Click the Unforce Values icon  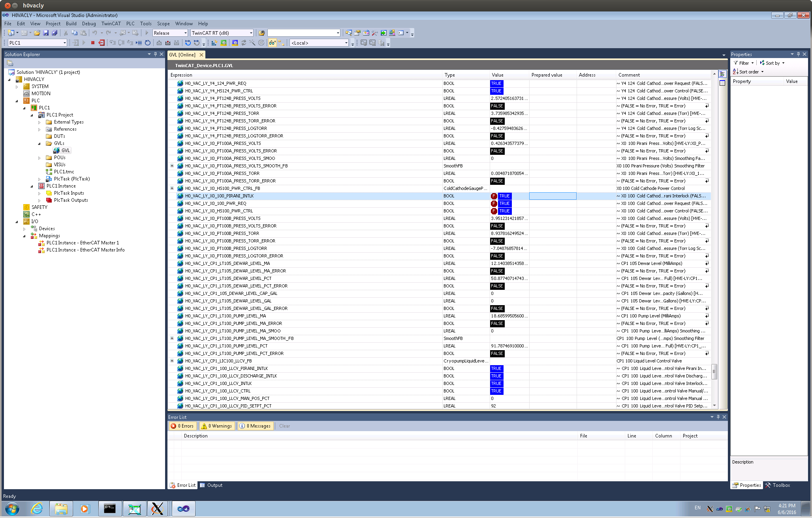[177, 43]
